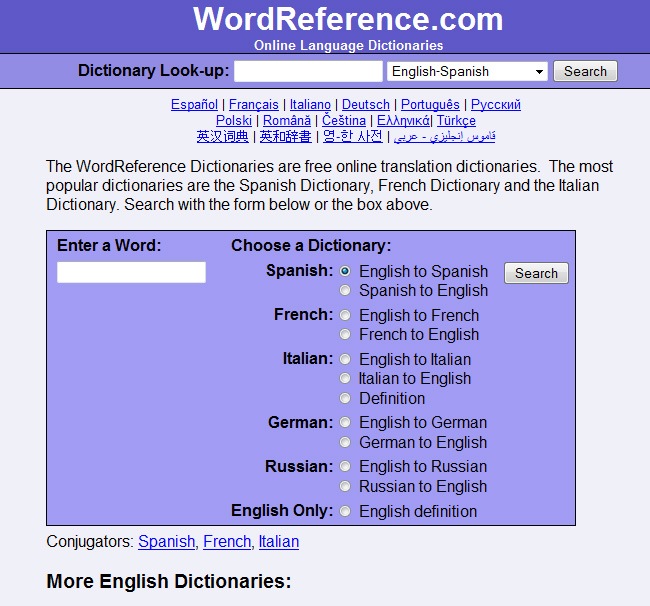Open the Français language link
Screen dimensions: 650x606
point(254,104)
